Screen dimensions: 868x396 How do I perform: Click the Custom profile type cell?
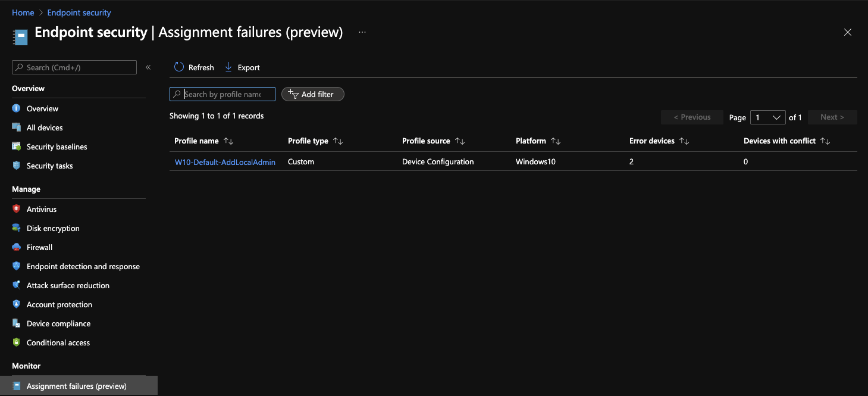tap(301, 161)
